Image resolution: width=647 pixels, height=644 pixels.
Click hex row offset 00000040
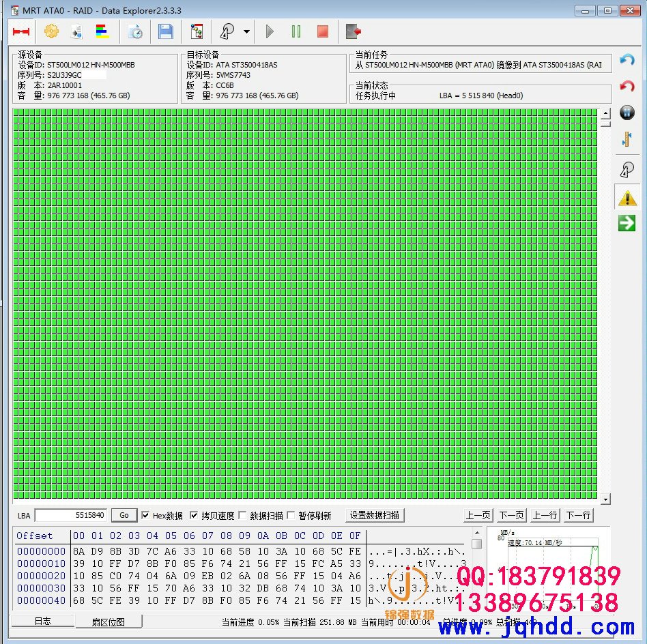point(41,601)
